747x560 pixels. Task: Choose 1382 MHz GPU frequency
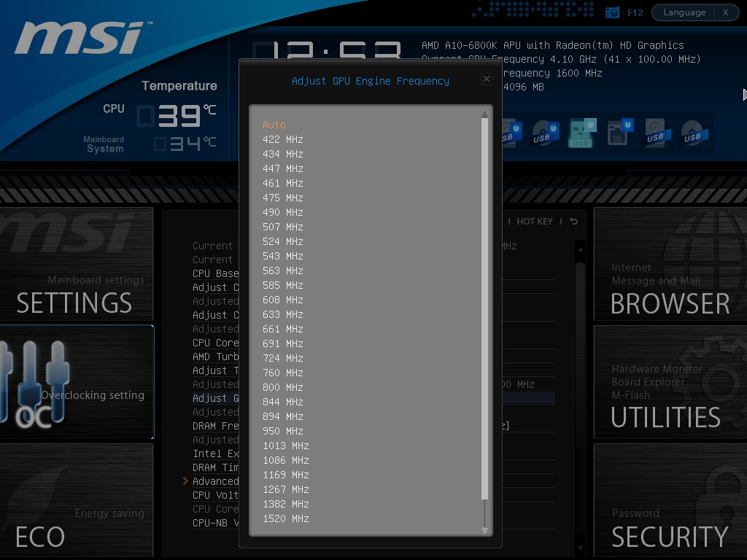pyautogui.click(x=286, y=504)
